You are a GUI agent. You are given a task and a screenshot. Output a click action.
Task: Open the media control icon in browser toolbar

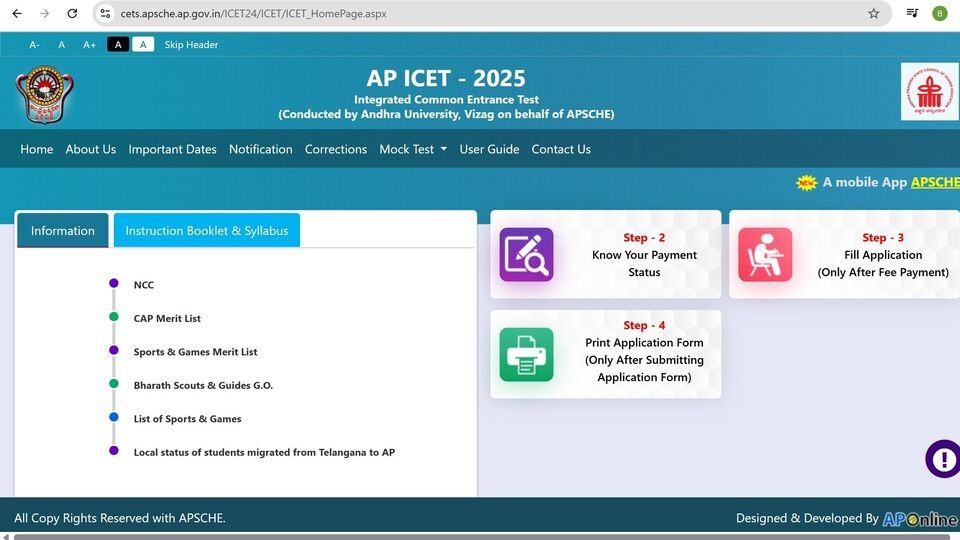(912, 13)
